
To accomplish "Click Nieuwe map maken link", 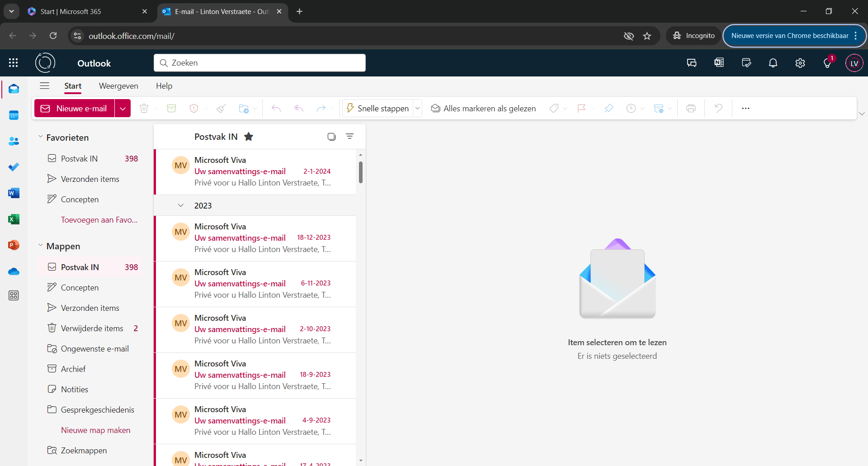I will (95, 430).
